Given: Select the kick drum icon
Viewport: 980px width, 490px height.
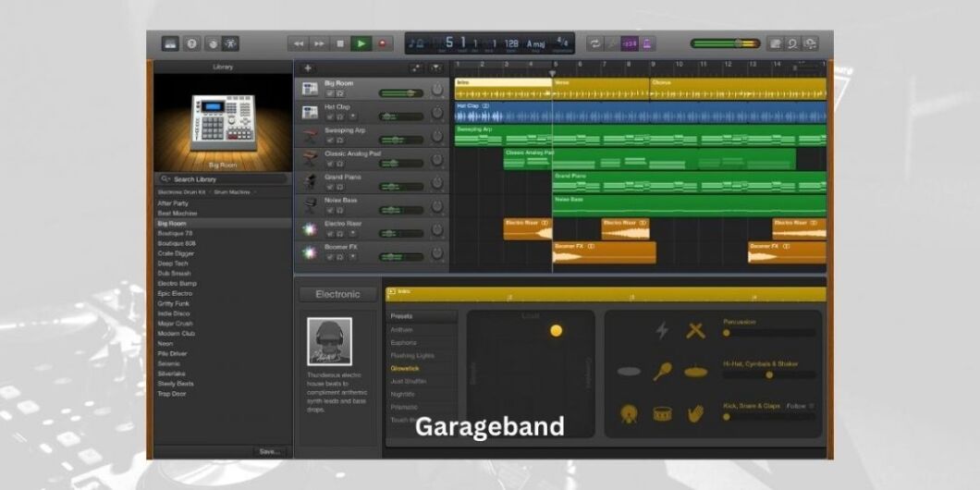Looking at the screenshot, I should (630, 414).
